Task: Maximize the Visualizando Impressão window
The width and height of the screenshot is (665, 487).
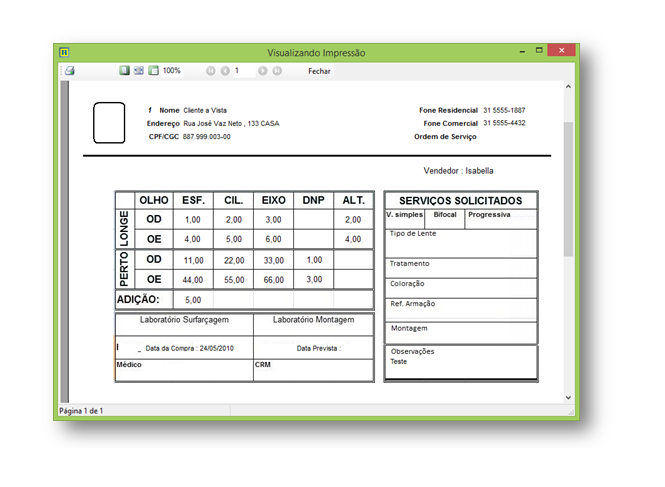Action: 539,51
